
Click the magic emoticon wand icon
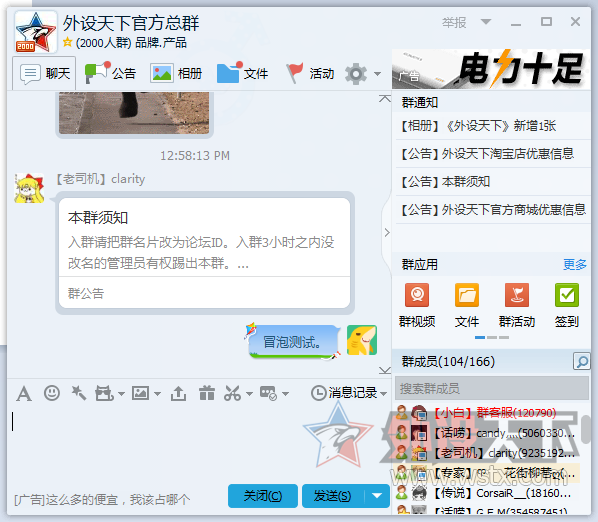(x=79, y=393)
